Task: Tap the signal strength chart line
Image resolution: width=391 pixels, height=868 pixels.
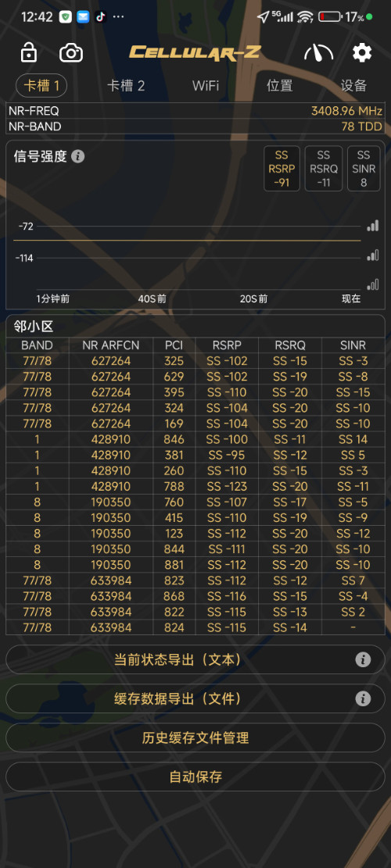Action: tap(187, 241)
